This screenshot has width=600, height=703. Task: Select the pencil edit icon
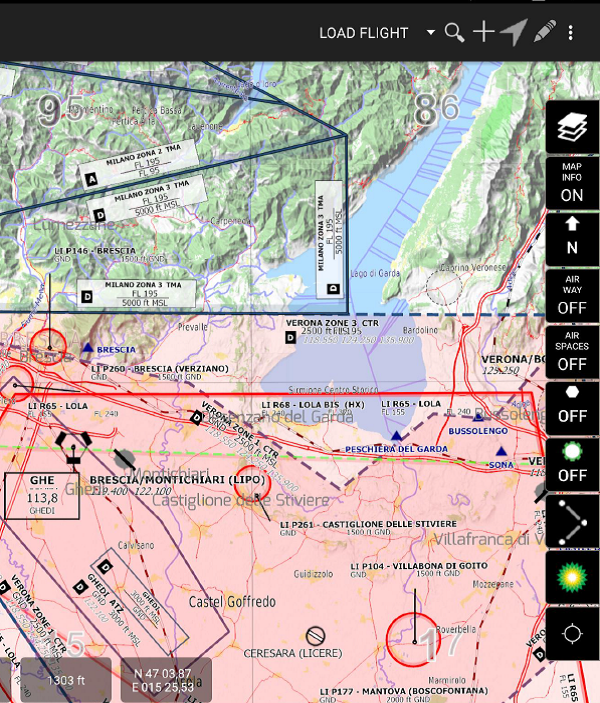544,32
